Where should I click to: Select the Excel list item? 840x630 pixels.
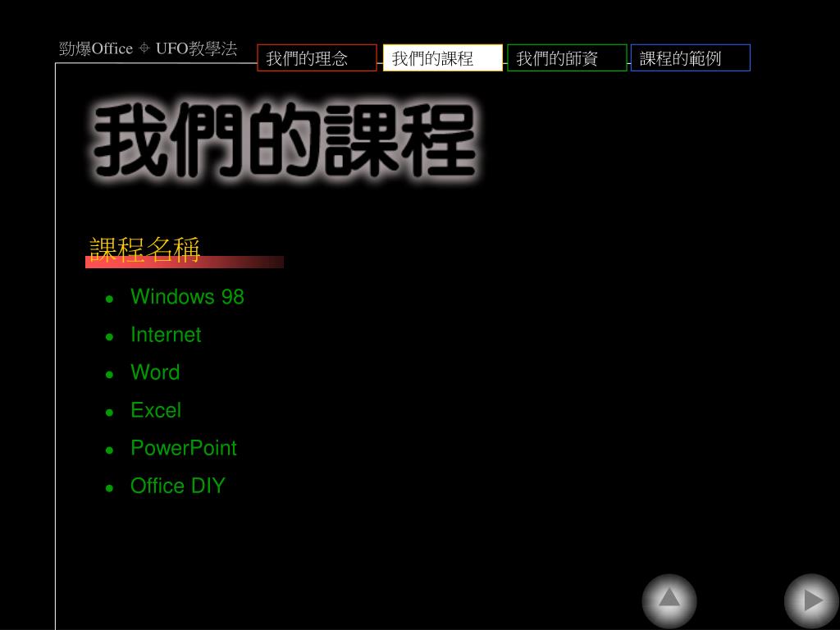point(156,410)
